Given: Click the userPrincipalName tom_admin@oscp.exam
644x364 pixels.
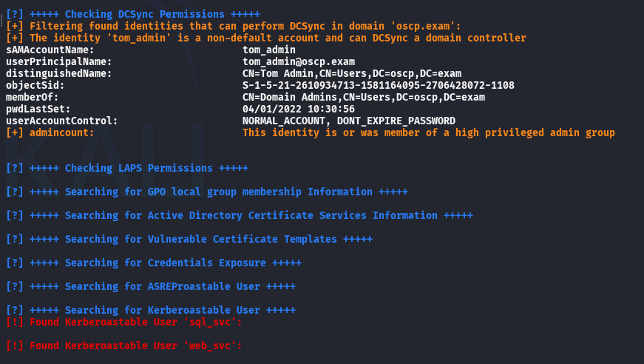Looking at the screenshot, I should 299,62.
